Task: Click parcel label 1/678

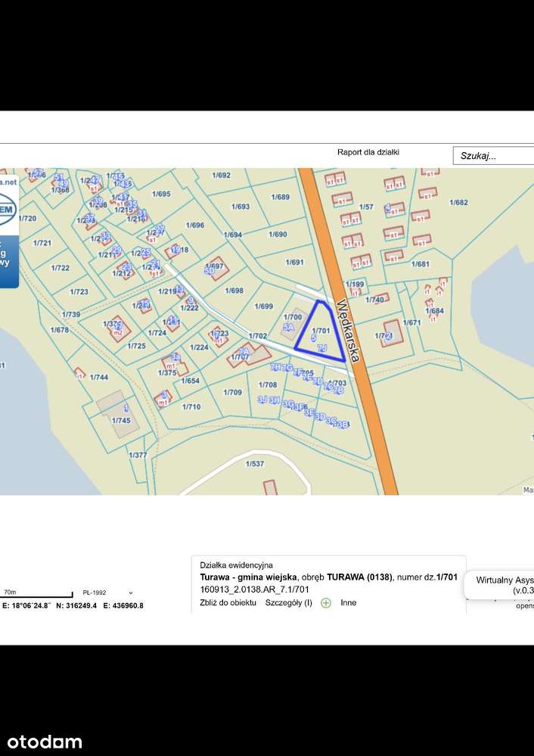Action: (61, 330)
